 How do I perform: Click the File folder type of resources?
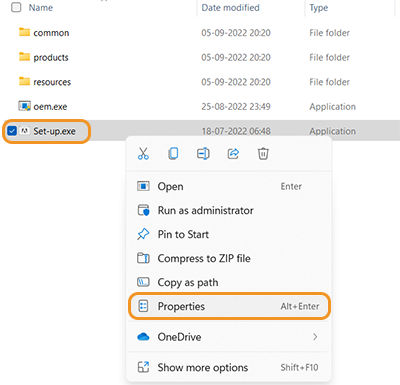[x=329, y=82]
